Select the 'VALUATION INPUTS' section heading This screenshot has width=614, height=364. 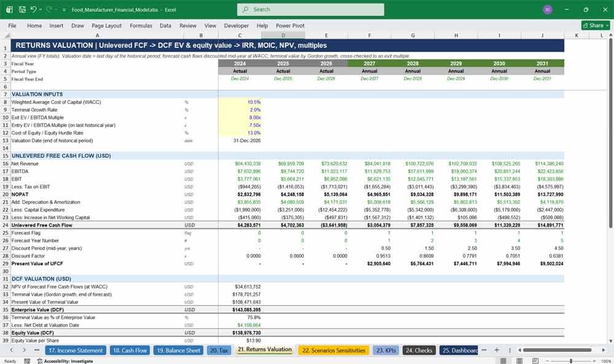[37, 95]
